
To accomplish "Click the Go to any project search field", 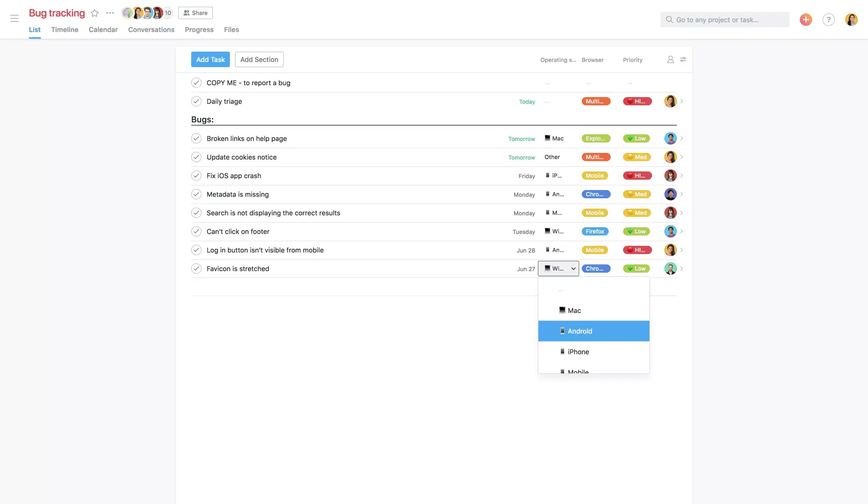I will pos(724,19).
